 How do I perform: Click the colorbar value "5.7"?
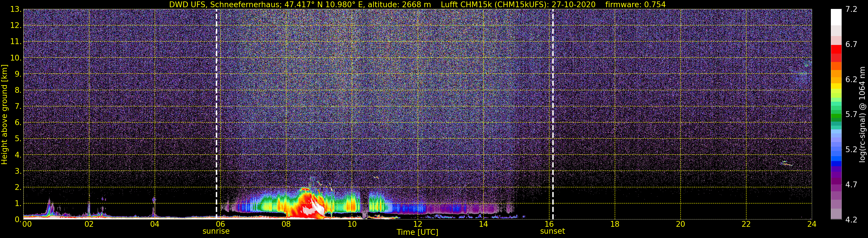tap(851, 115)
